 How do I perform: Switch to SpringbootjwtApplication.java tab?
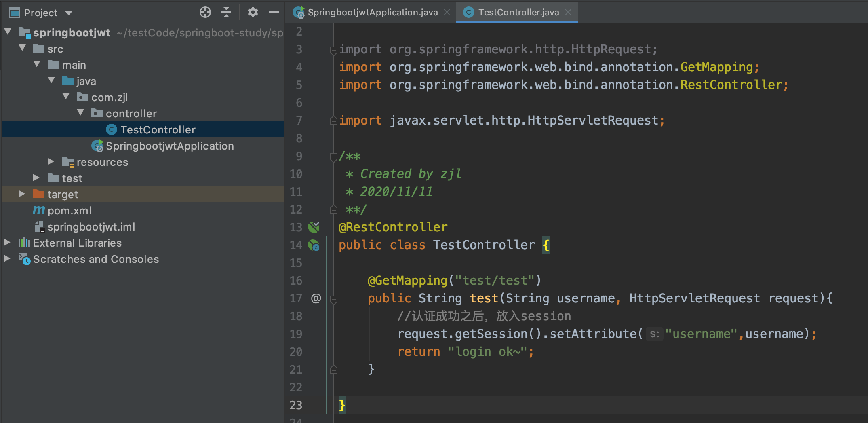(x=373, y=12)
